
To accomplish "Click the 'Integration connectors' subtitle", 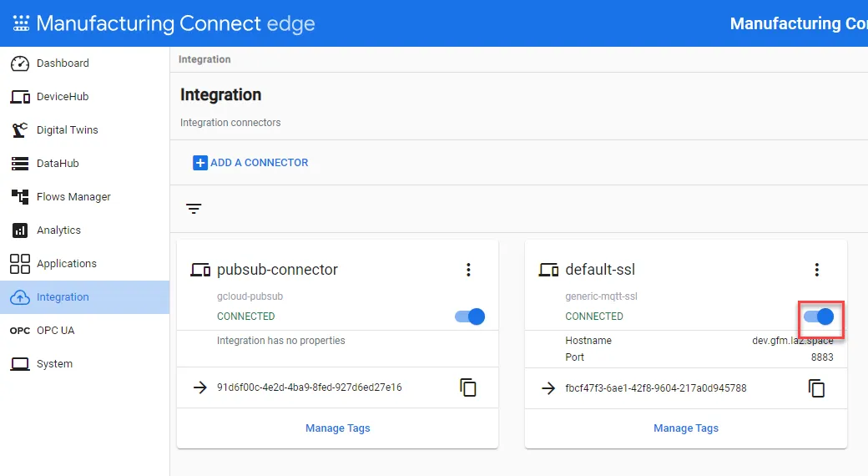I will click(230, 123).
